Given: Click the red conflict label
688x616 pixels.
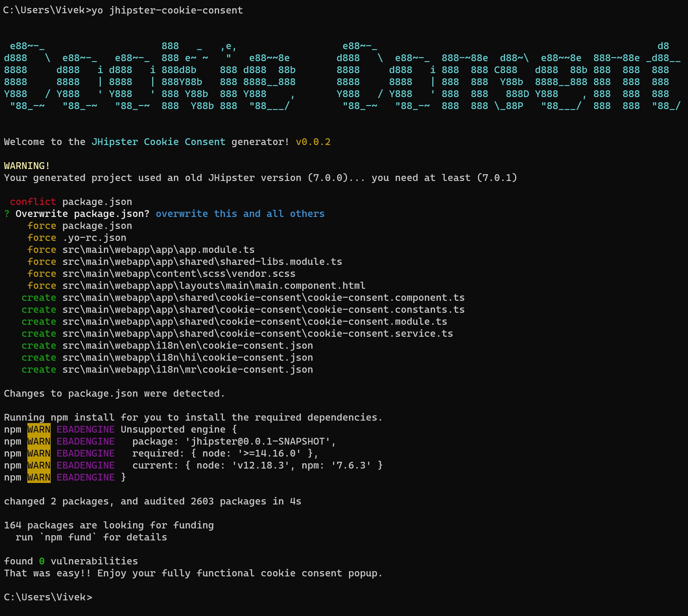Looking at the screenshot, I should [x=33, y=202].
